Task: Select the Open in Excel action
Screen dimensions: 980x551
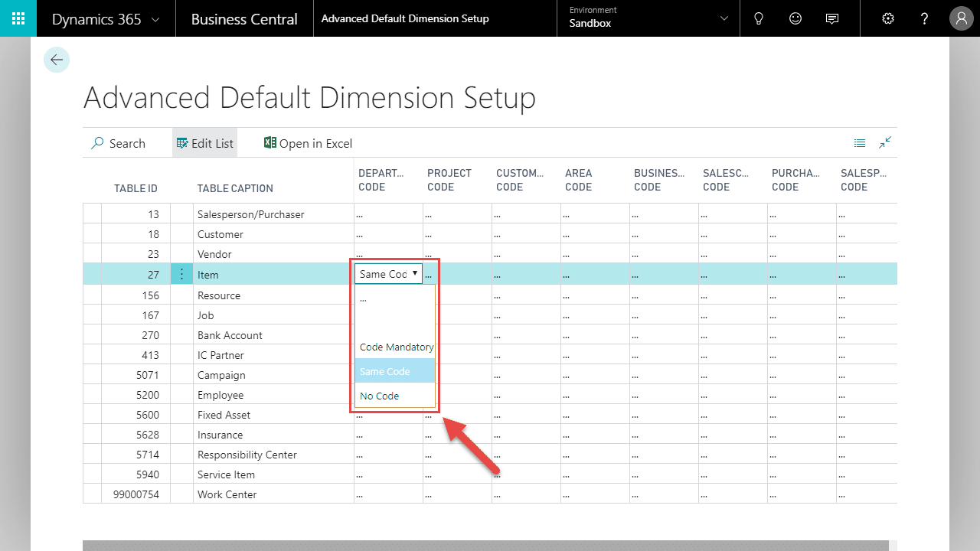Action: (x=308, y=143)
